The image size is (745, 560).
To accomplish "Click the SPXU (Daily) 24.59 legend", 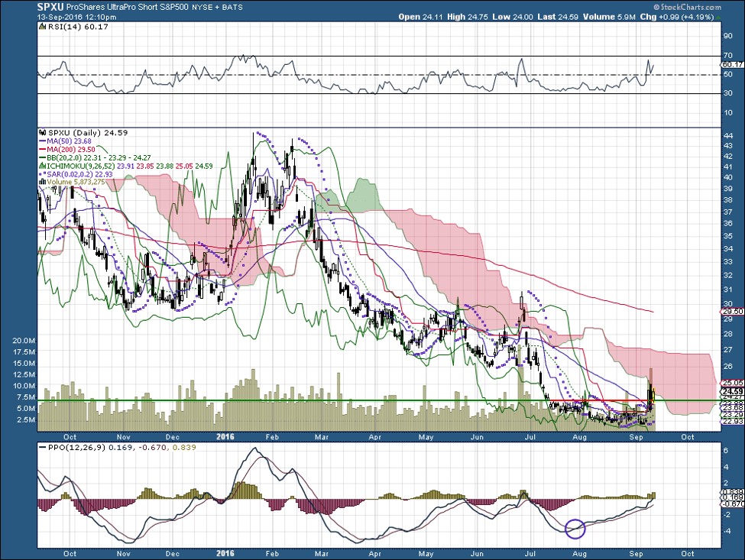I will pos(88,133).
